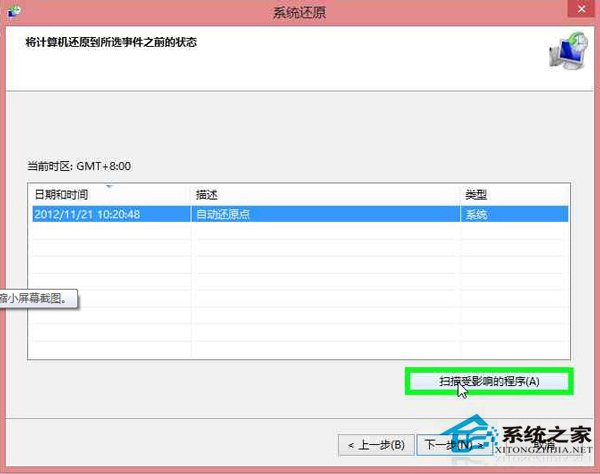Go back with 上一步(B) button
This screenshot has height=474, width=600.
(x=376, y=445)
